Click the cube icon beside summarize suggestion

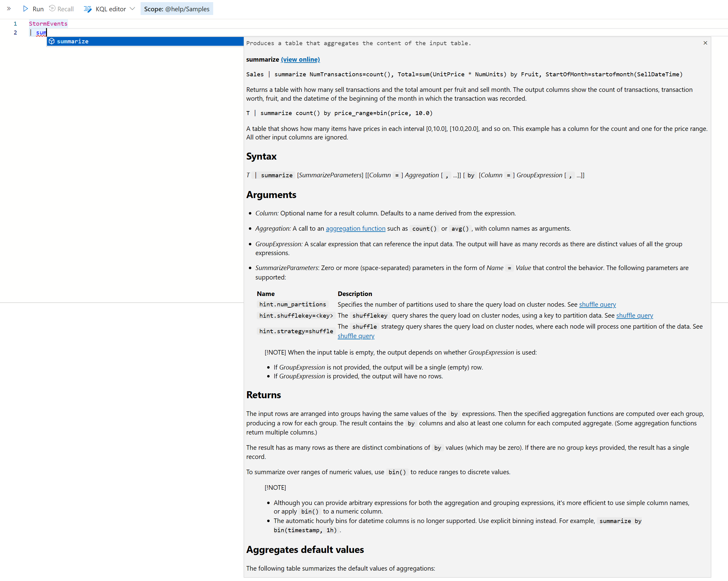(52, 41)
